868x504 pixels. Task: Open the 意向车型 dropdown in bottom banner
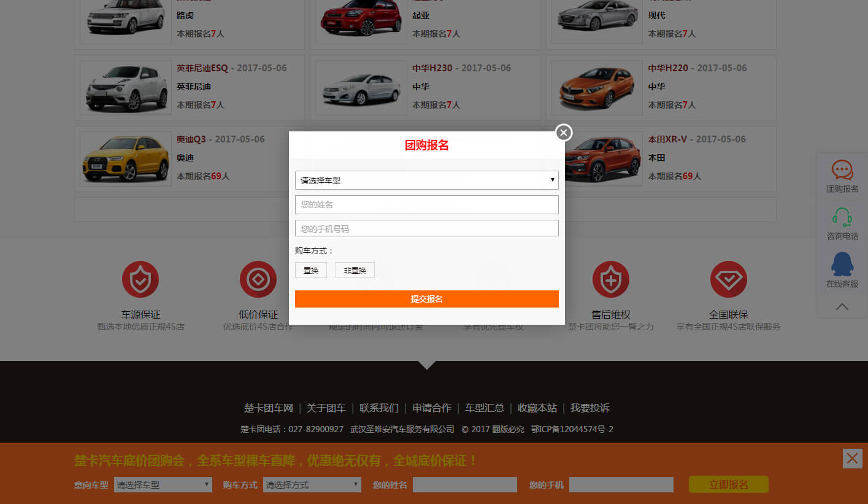click(163, 484)
